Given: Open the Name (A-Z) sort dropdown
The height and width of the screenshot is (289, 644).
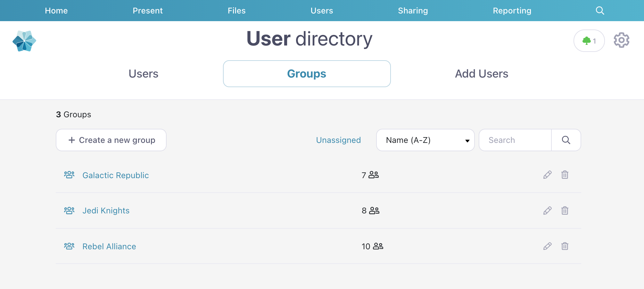Looking at the screenshot, I should click(425, 140).
